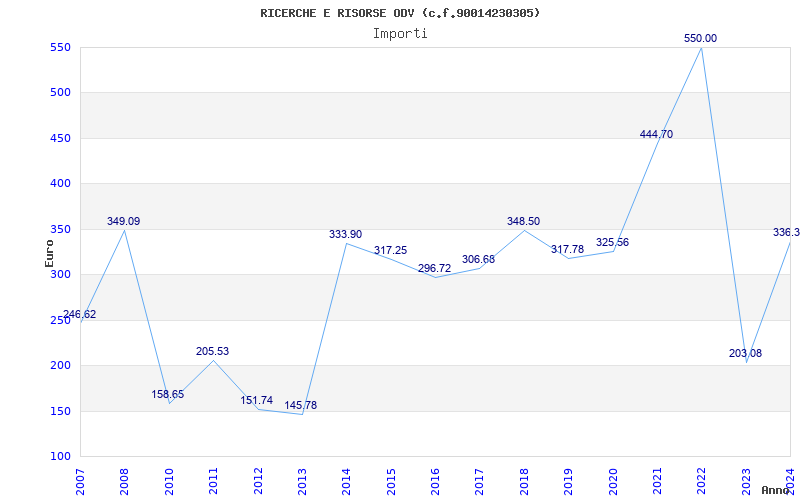Click the 400 y-axis tick label
Image resolution: width=800 pixels, height=500 pixels.
pos(59,184)
